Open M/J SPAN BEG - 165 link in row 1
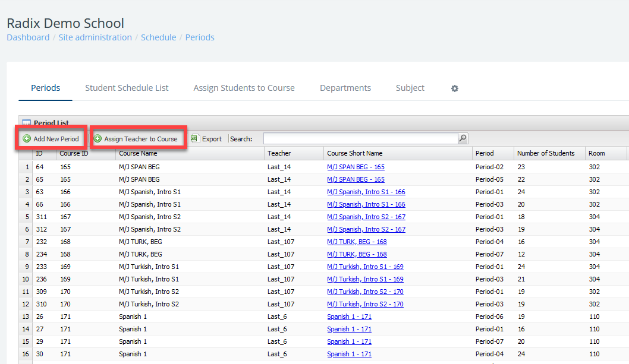 coord(356,167)
